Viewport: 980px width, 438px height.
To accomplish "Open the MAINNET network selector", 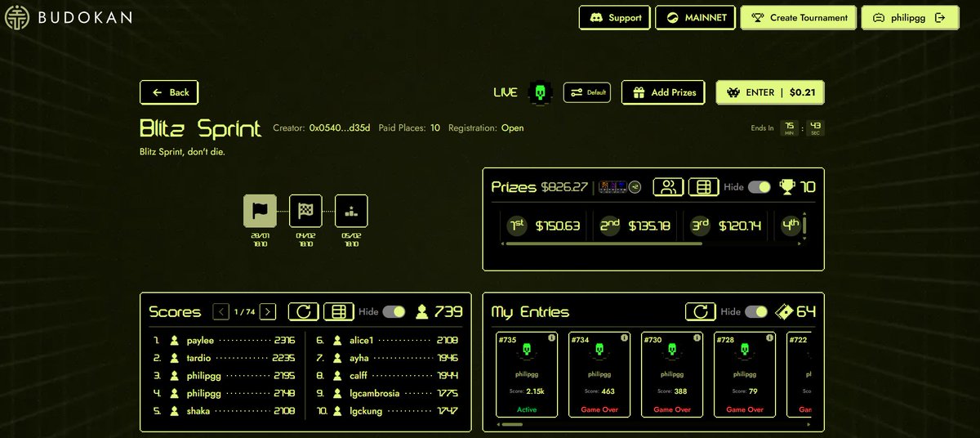I will click(x=696, y=17).
